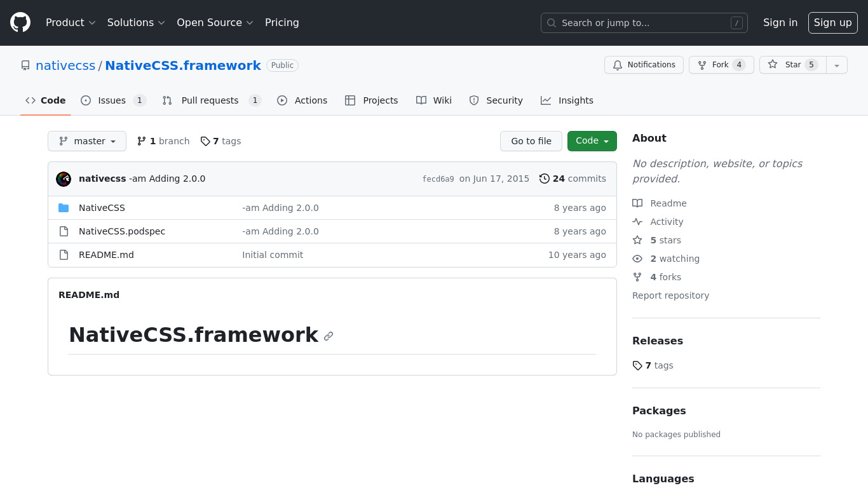Open the master branch selector

click(87, 141)
